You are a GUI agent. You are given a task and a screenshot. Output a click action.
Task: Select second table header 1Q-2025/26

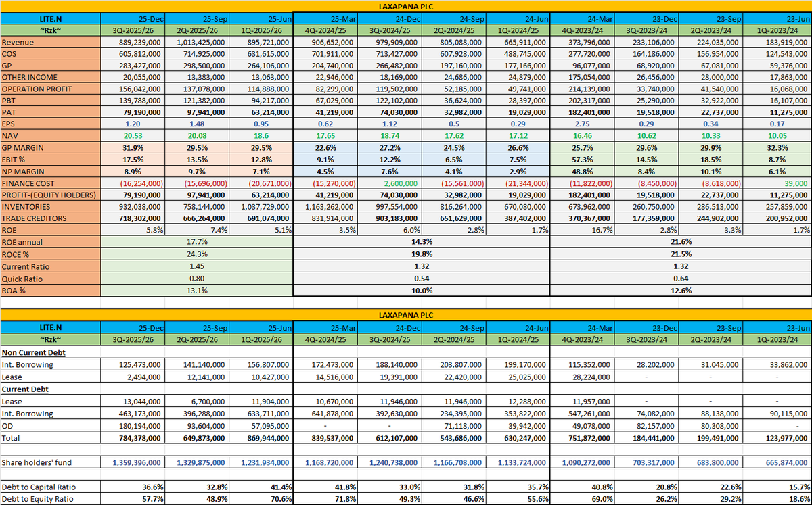[261, 339]
